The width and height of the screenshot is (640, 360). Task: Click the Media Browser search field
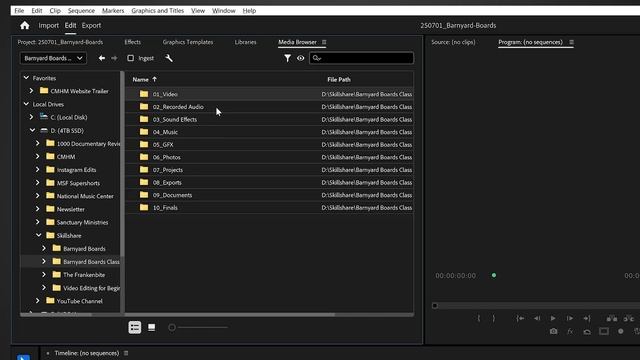point(361,58)
